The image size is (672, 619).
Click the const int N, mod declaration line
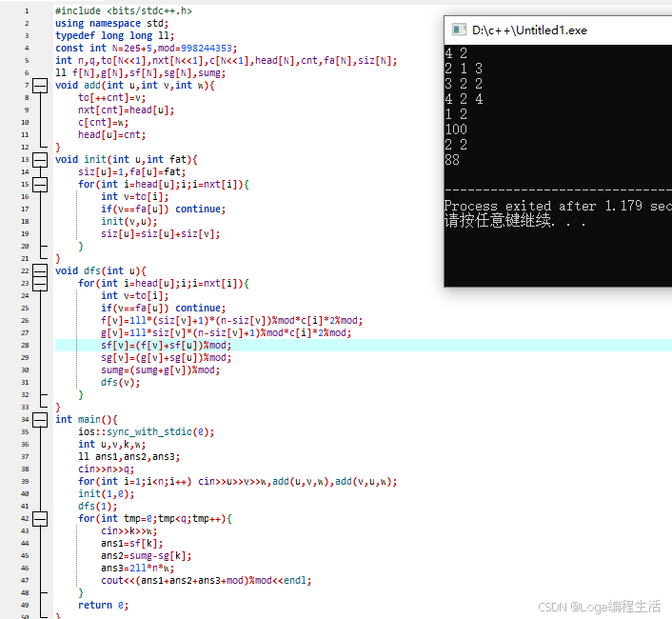pos(147,49)
